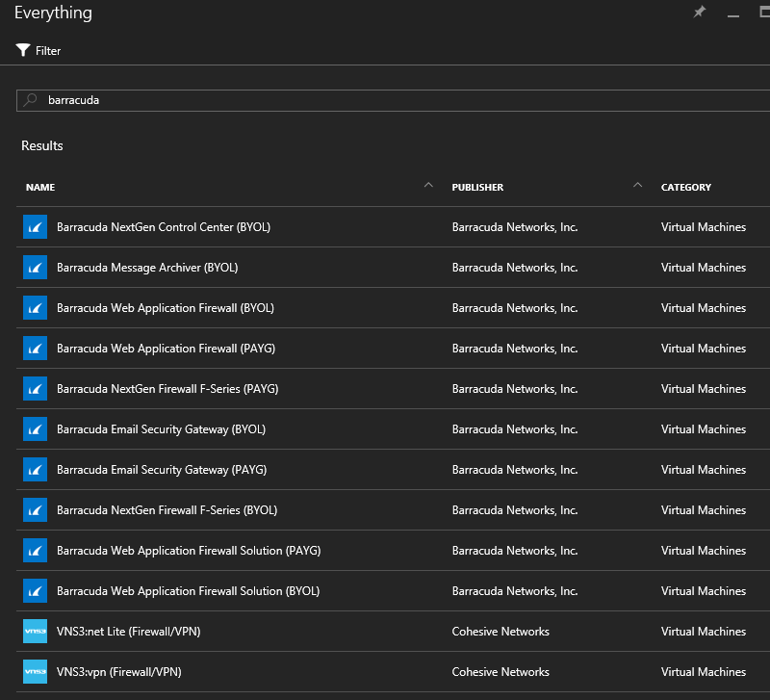Click Barracuda NextGen Control Center icon
The height and width of the screenshot is (700, 770).
pos(35,227)
